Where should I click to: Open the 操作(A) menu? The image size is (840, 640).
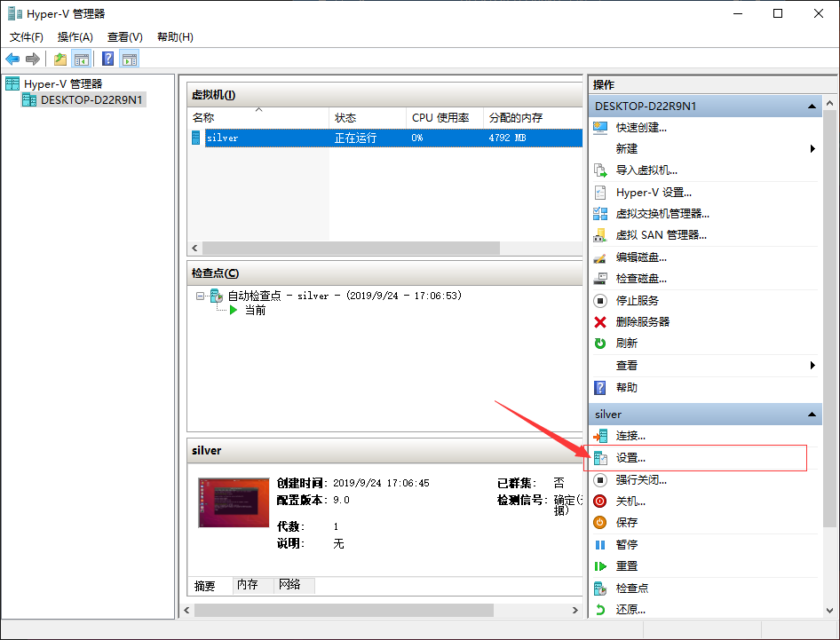pyautogui.click(x=75, y=37)
